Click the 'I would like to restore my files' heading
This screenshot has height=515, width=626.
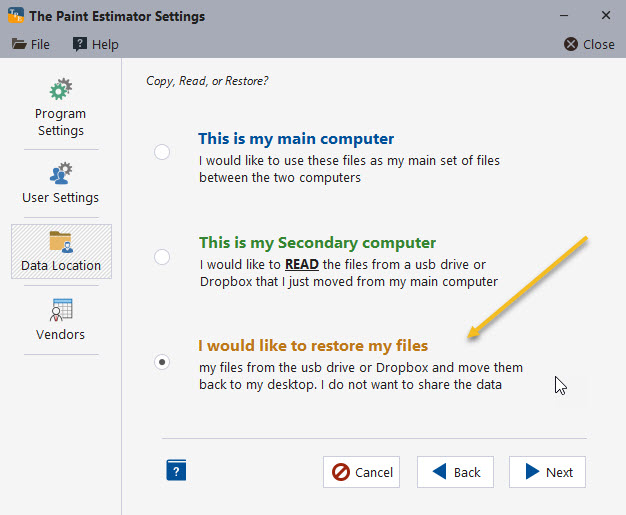pyautogui.click(x=313, y=346)
